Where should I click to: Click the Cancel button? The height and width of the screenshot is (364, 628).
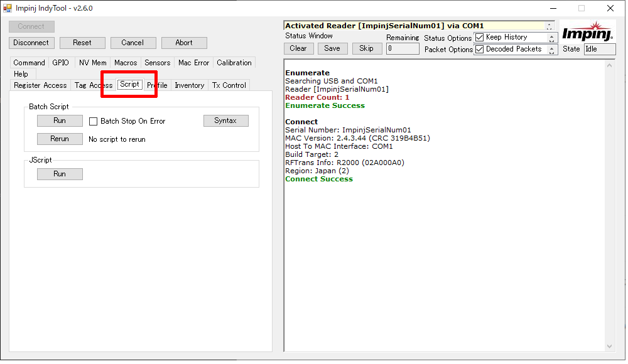point(133,43)
